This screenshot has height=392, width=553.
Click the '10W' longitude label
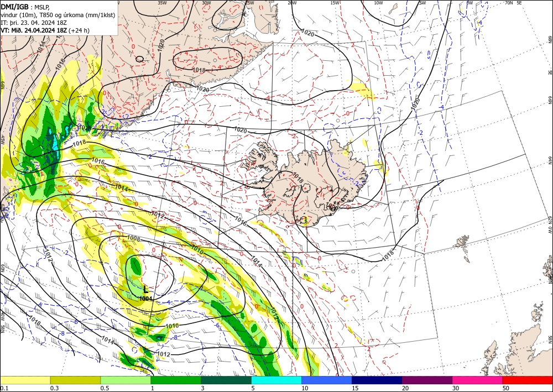[378, 3]
